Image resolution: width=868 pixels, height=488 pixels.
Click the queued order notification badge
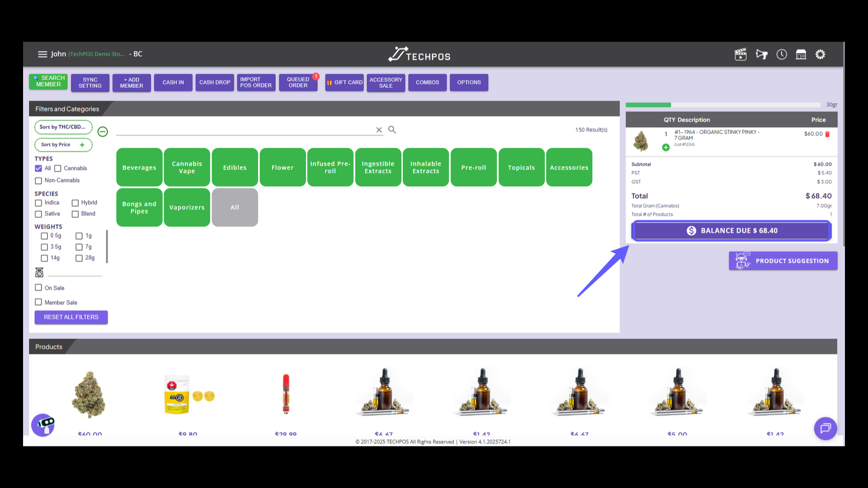[x=316, y=76]
